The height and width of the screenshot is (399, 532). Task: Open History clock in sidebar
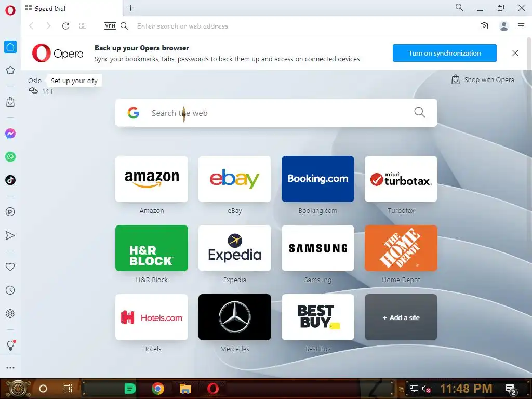click(x=10, y=290)
